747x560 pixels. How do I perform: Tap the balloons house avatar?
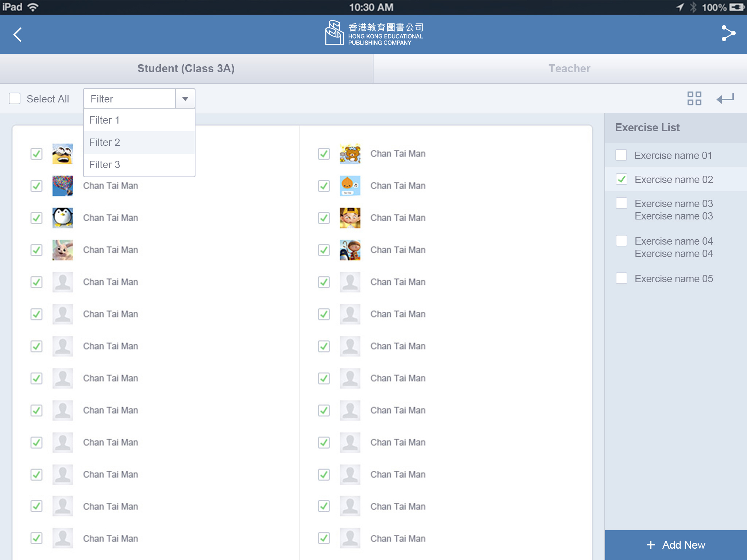pos(62,186)
